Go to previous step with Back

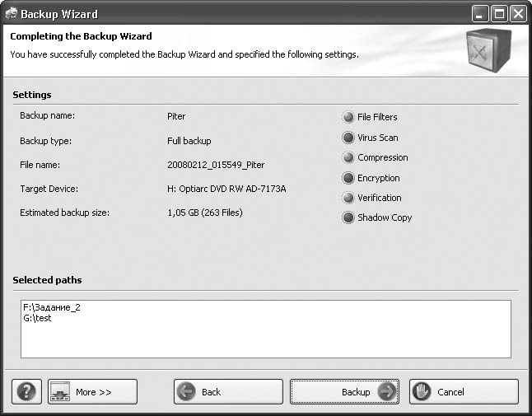[x=228, y=392]
